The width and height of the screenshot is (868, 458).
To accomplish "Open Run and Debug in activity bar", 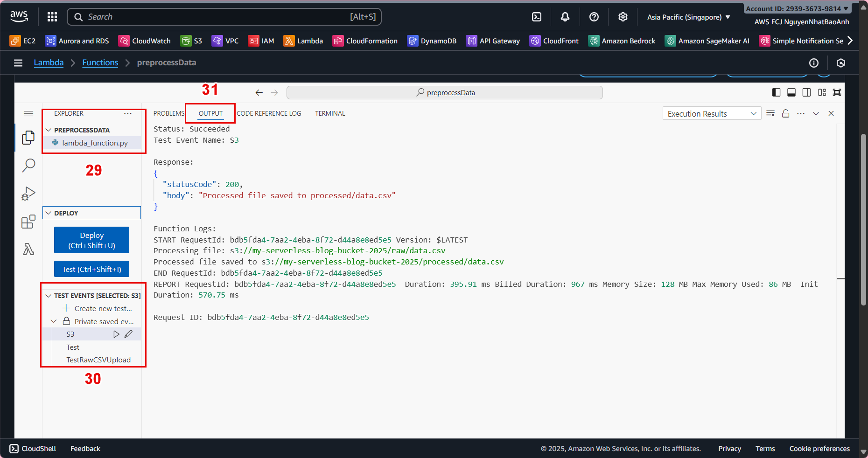I will pos(28,194).
